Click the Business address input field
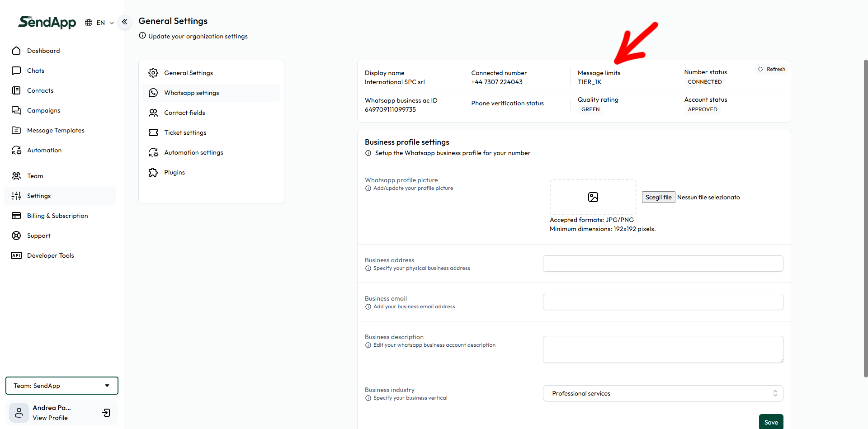This screenshot has height=429, width=868. [663, 264]
